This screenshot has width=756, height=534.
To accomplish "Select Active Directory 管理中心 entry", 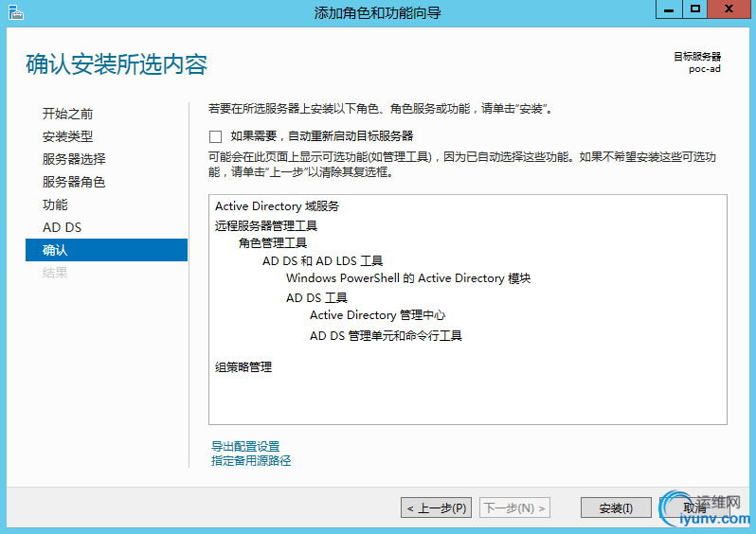I will [377, 315].
